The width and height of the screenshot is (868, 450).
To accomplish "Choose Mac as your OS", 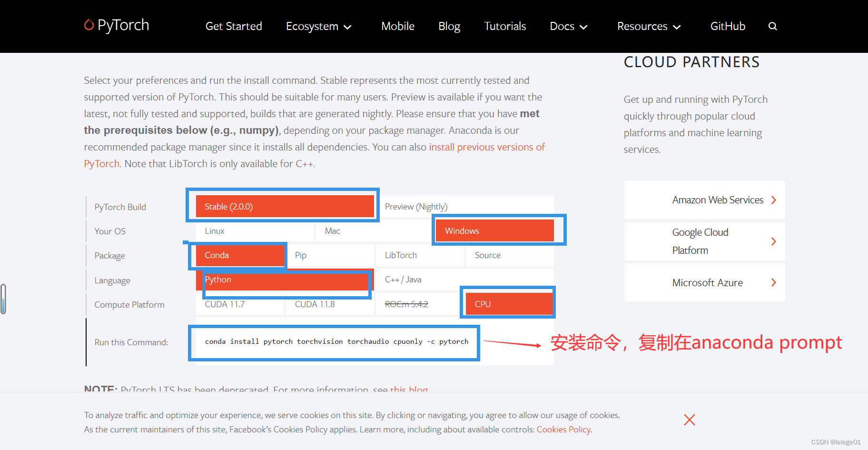I will tap(375, 231).
